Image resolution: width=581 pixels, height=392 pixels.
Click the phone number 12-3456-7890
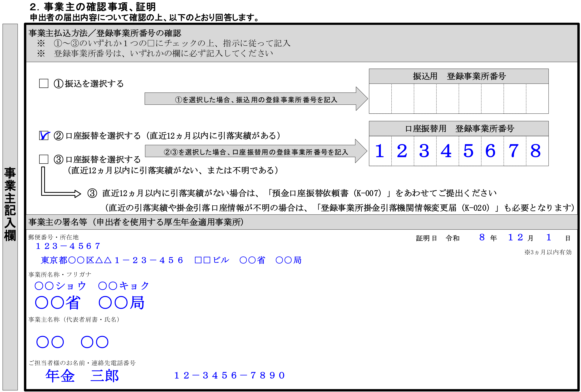[x=229, y=376]
